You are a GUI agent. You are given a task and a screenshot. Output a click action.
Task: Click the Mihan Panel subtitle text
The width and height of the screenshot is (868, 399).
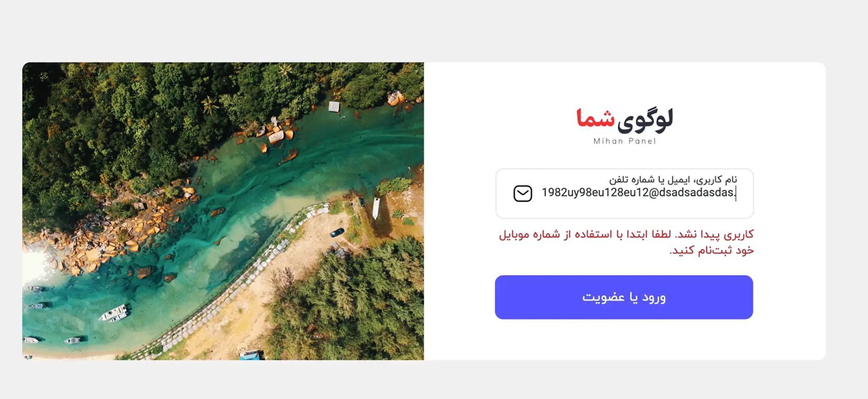coord(624,141)
